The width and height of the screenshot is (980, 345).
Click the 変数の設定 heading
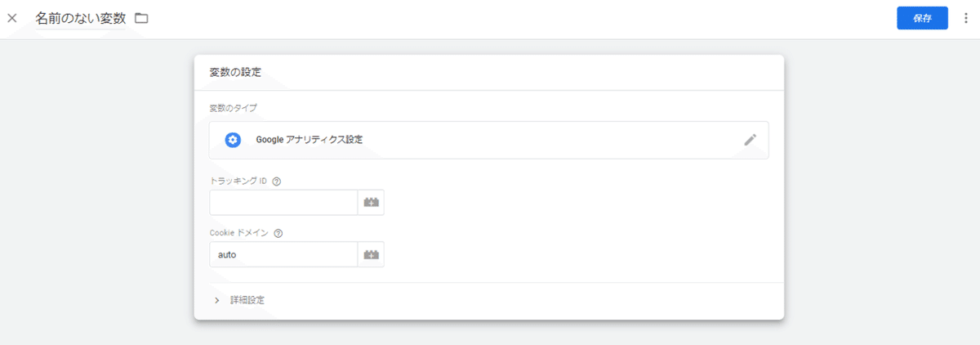[x=235, y=72]
